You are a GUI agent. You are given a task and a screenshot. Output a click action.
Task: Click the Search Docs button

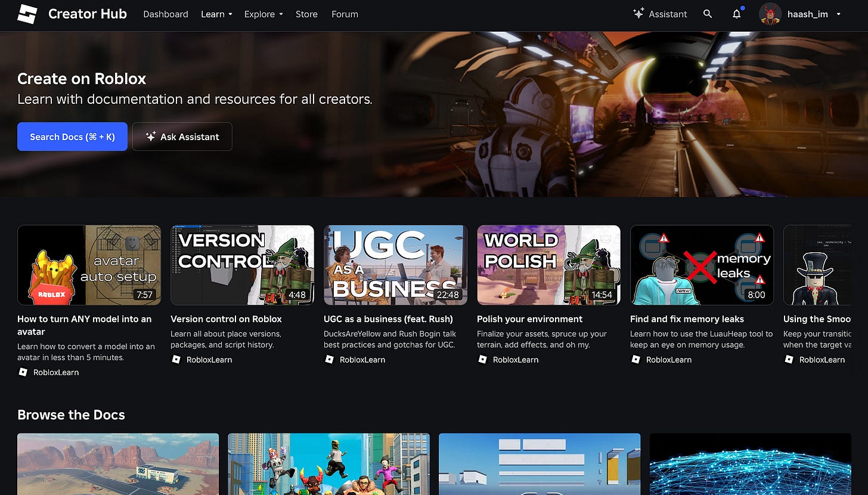click(72, 137)
